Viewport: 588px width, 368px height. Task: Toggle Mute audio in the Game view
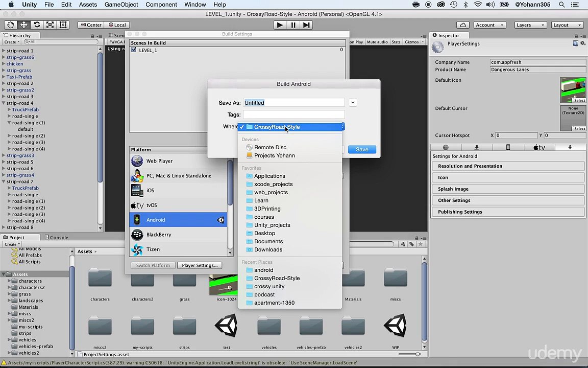[377, 42]
